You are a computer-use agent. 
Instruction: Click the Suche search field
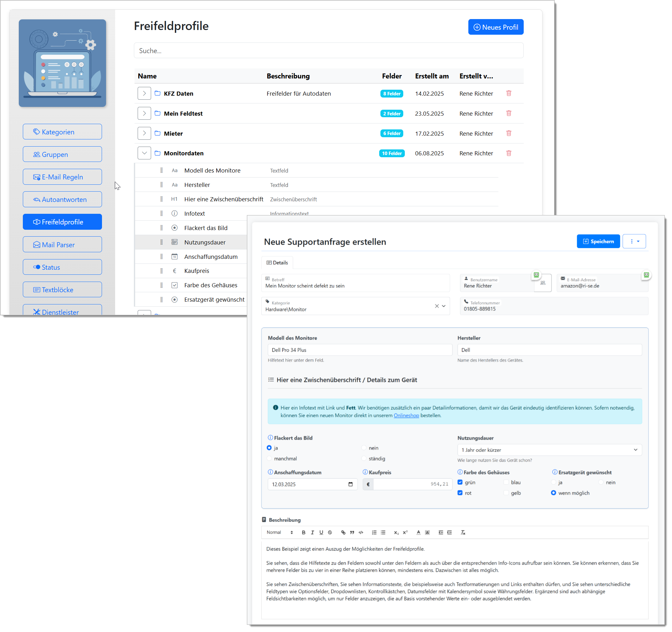[x=328, y=51]
